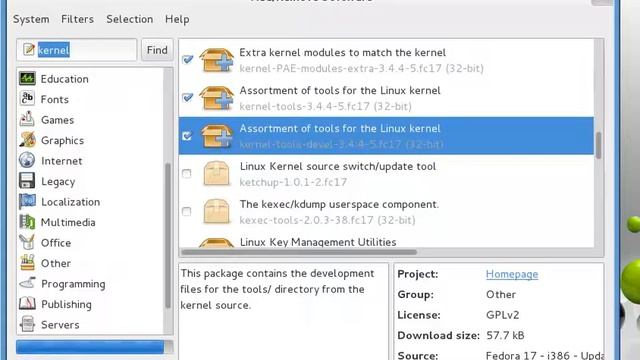
Task: Uncheck kernel-tools-3.4.4-5 package checkbox
Action: pos(187,98)
